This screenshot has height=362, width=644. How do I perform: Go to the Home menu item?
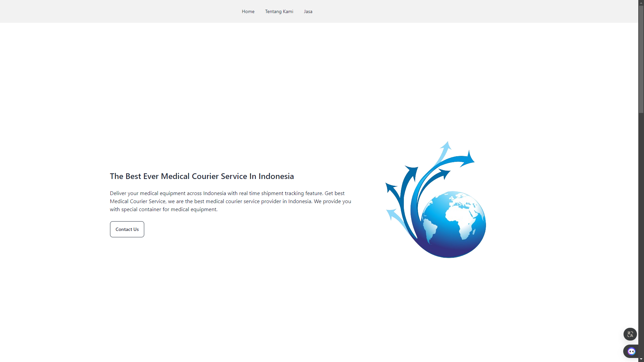tap(248, 11)
